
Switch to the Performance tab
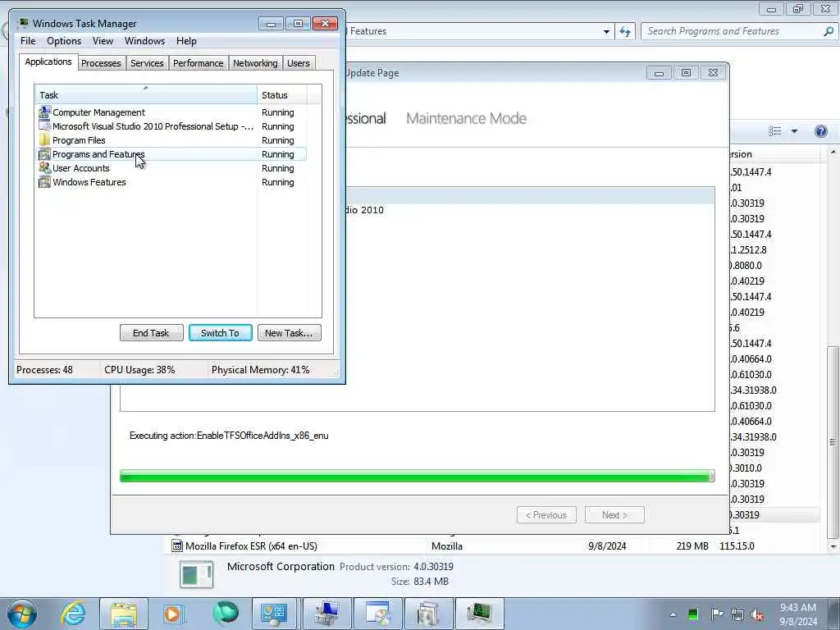198,63
